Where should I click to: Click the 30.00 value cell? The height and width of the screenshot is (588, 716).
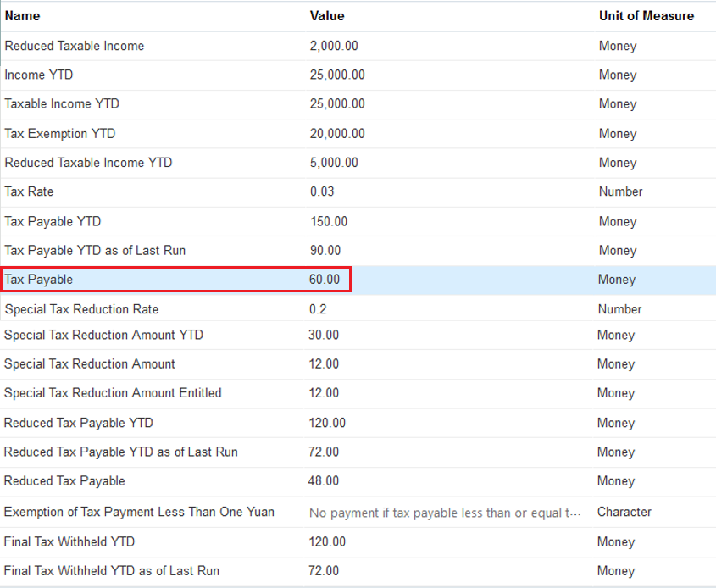[324, 335]
